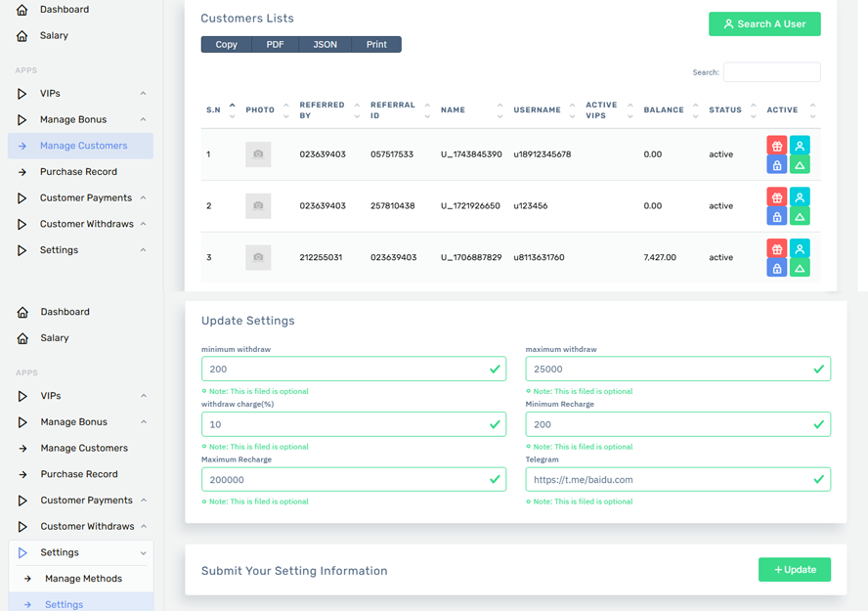Open photo placeholder for user u123456
The image size is (868, 611).
click(x=258, y=205)
